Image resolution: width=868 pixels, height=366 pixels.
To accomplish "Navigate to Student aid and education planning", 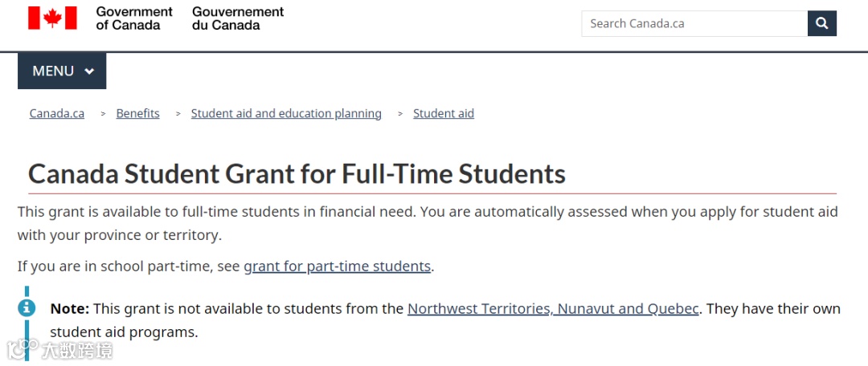I will point(286,114).
